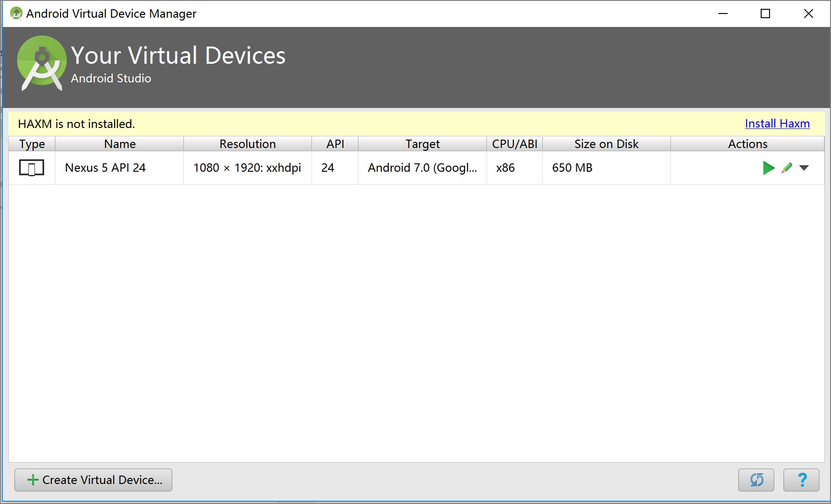This screenshot has width=831, height=504.
Task: Sort by the Type column header
Action: pos(32,144)
